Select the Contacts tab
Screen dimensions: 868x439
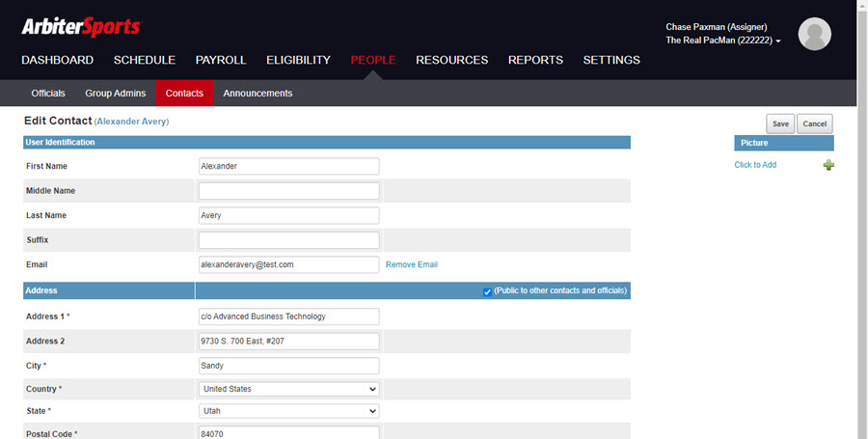(184, 93)
